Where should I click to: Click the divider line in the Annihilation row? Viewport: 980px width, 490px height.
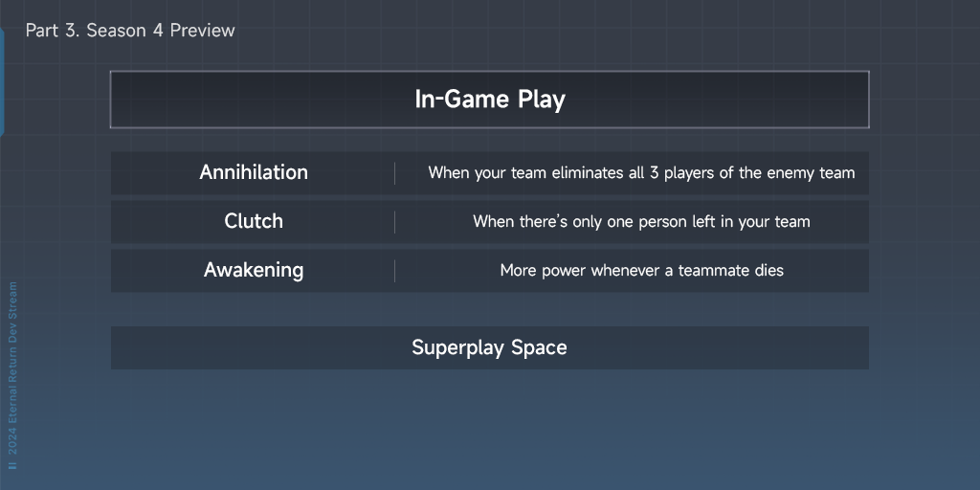(x=394, y=173)
